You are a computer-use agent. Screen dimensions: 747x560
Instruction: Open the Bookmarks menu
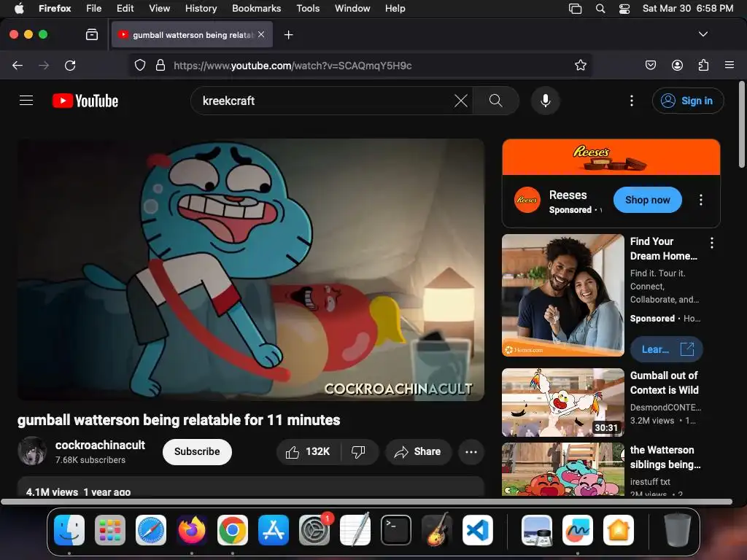256,8
